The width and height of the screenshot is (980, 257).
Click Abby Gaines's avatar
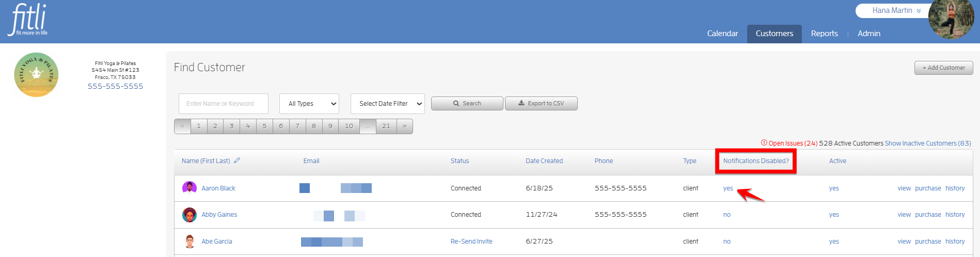click(189, 215)
